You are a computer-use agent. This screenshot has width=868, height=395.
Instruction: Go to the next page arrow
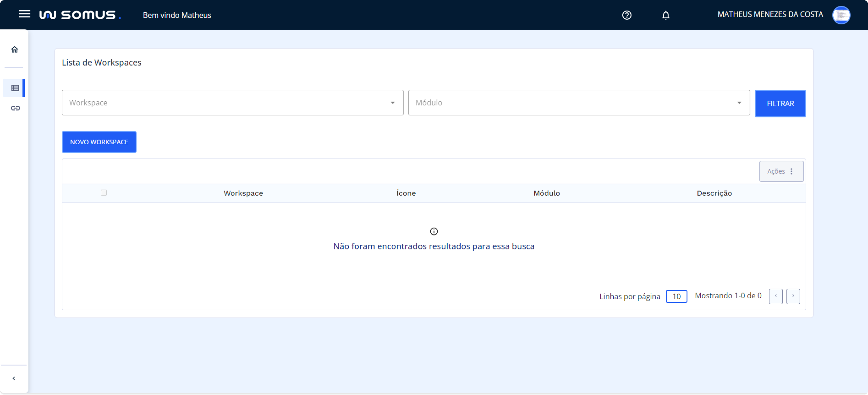click(793, 296)
